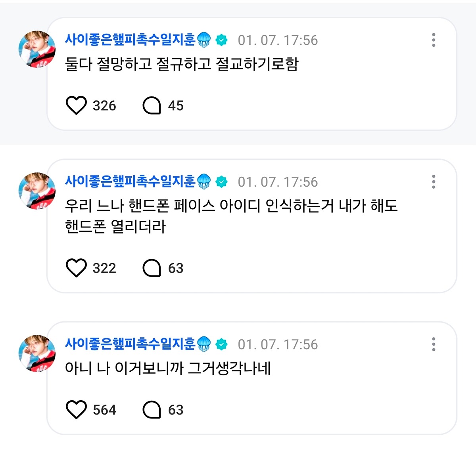
Task: Click the text '둘다 절망하고 절규하고 절교하기로함'
Action: coord(182,64)
